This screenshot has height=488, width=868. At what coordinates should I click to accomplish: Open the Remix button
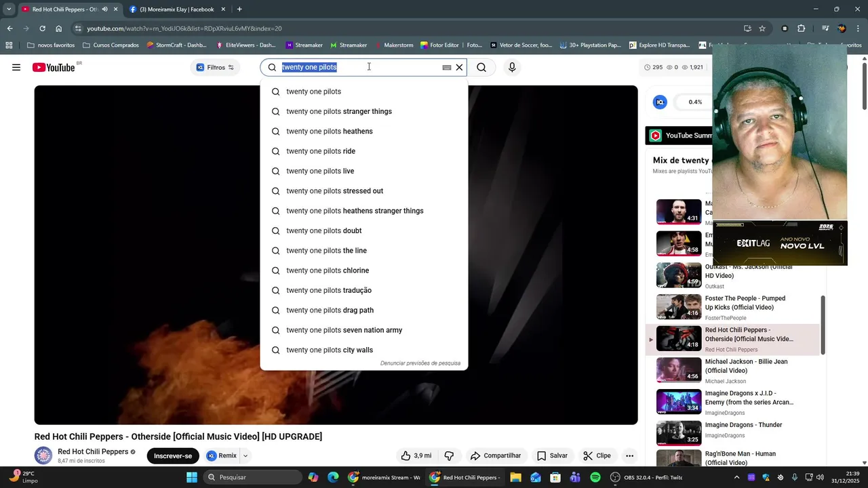222,456
